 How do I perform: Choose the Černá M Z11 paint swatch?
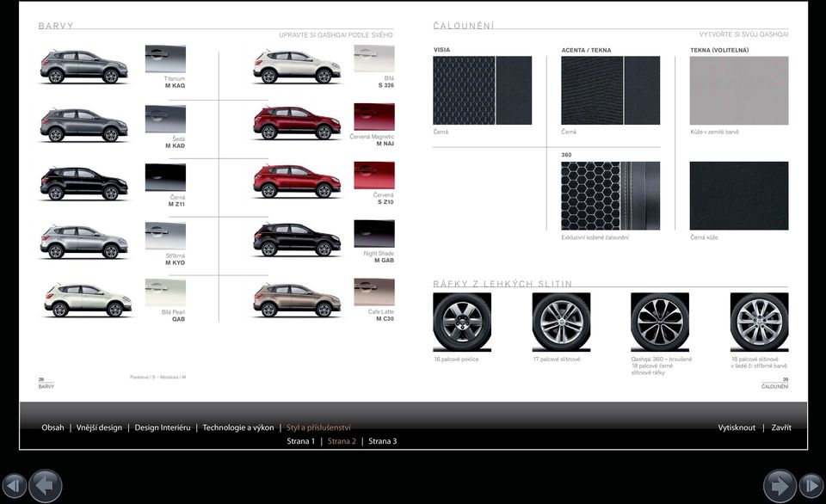(165, 177)
